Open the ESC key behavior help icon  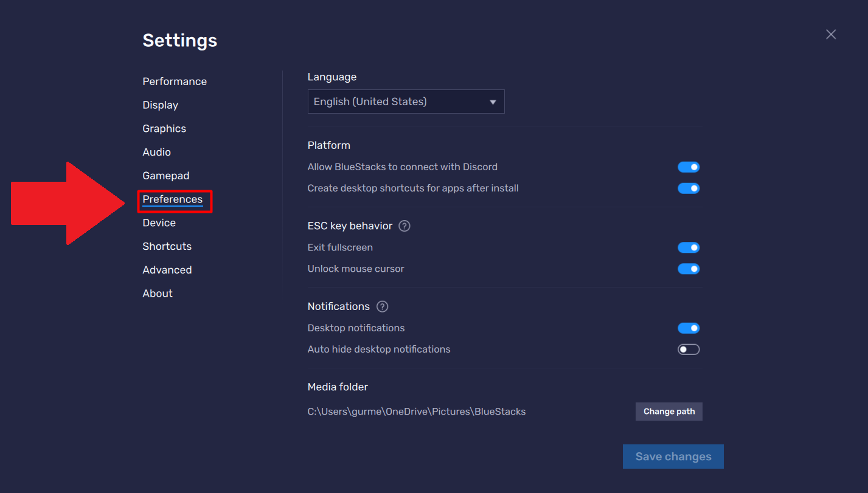[404, 226]
